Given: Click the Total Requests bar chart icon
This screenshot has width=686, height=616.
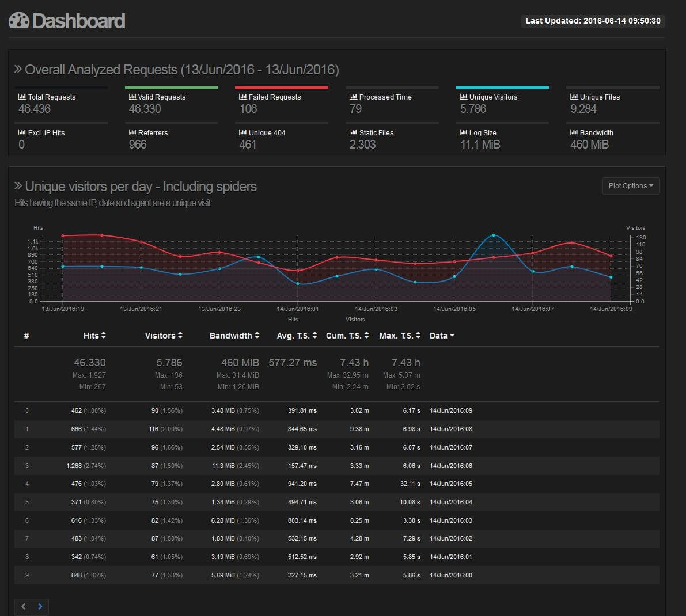Looking at the screenshot, I should pyautogui.click(x=22, y=97).
